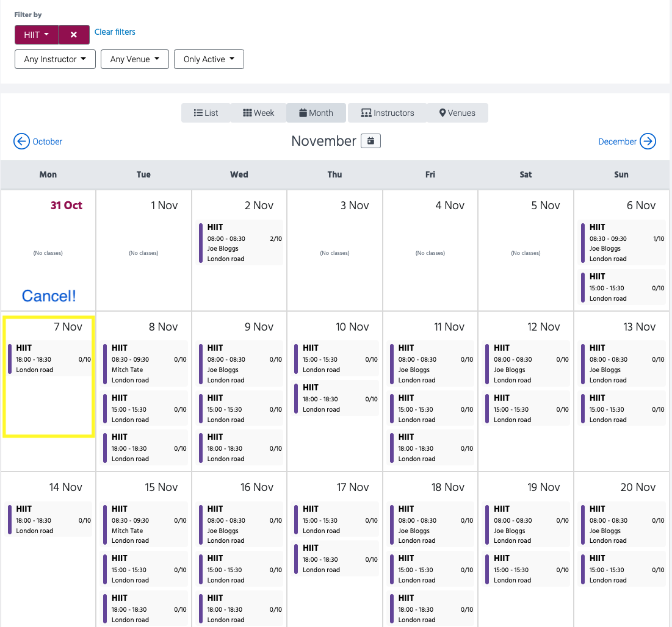This screenshot has width=672, height=627.
Task: Open the Venues view tab
Action: [457, 113]
